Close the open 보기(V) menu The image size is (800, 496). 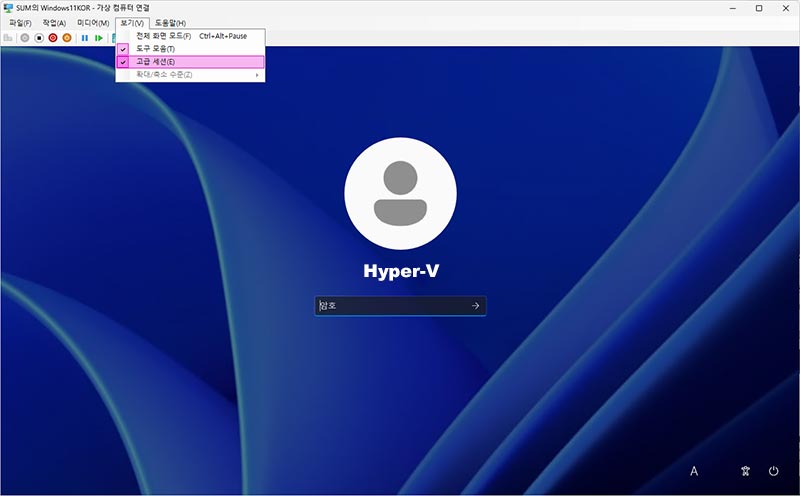(x=132, y=23)
